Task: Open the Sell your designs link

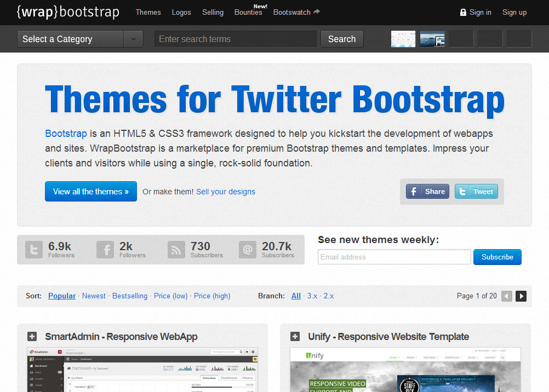Action: pyautogui.click(x=226, y=192)
